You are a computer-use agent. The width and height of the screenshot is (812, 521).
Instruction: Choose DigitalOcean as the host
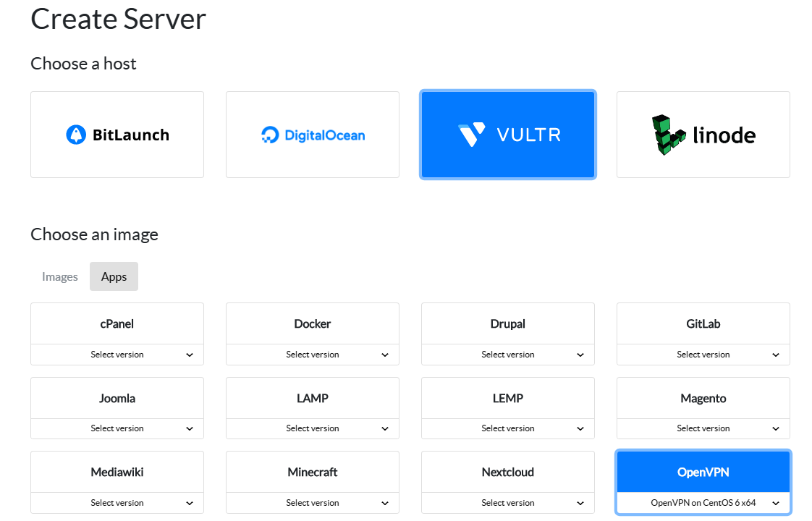pos(312,135)
